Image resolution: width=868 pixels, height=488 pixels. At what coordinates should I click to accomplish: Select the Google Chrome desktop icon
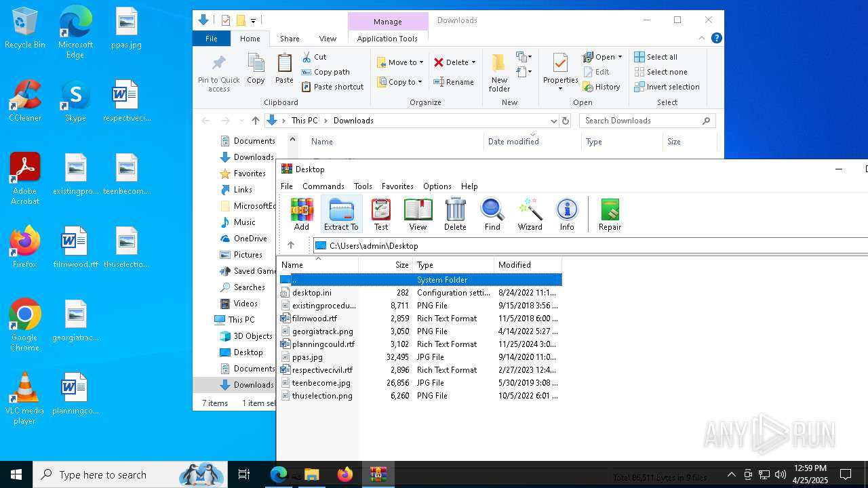pyautogui.click(x=25, y=325)
